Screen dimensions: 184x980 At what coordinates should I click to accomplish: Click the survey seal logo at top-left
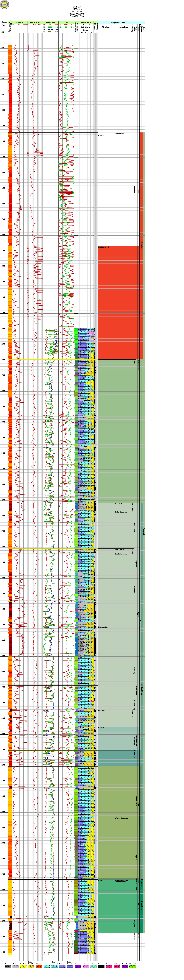click(x=5, y=5)
